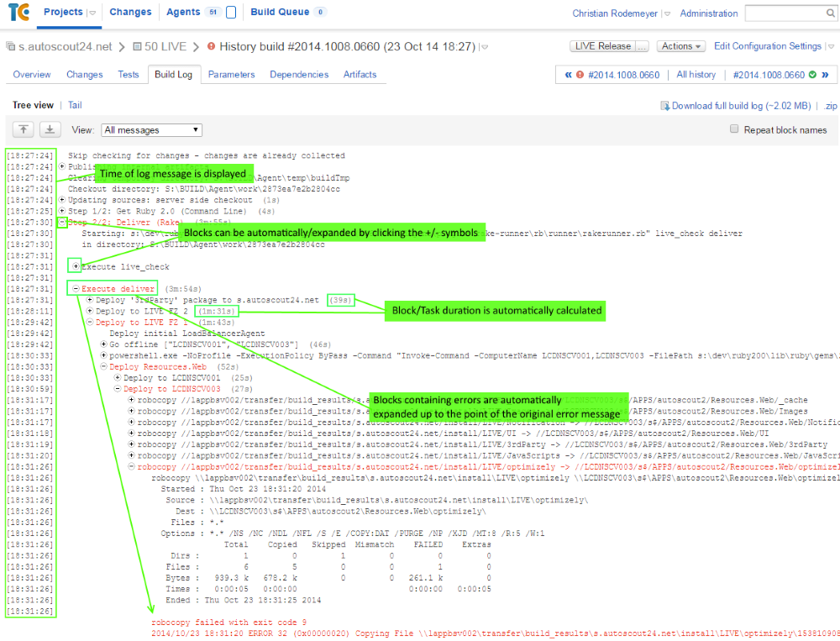This screenshot has height=641, width=840.
Task: Open the 50 LIVE configuration breadcrumb
Action: click(165, 47)
